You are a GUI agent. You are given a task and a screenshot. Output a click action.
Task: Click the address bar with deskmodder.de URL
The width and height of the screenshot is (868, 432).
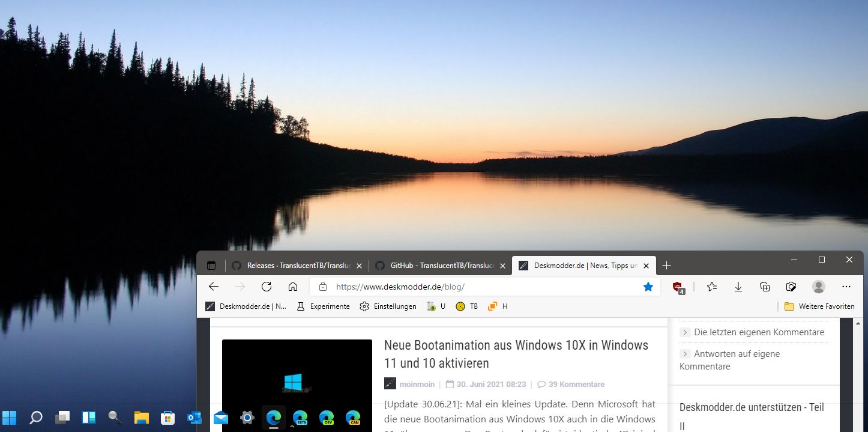pos(480,287)
